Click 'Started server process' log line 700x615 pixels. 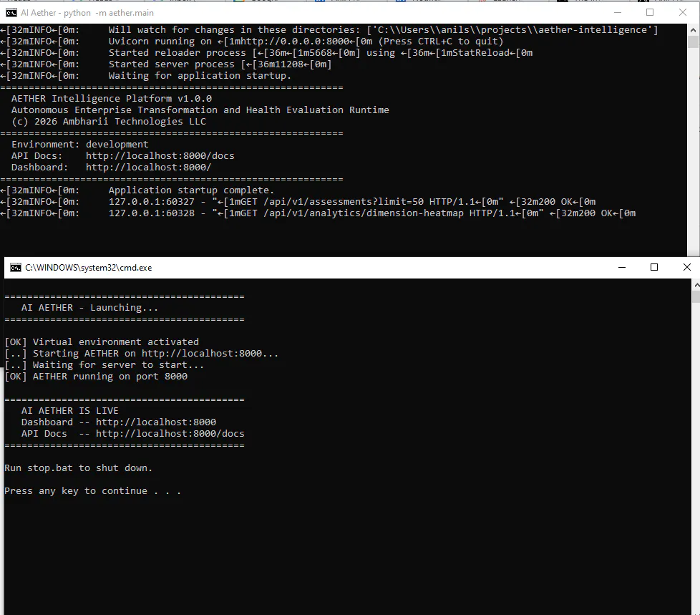tap(166, 64)
